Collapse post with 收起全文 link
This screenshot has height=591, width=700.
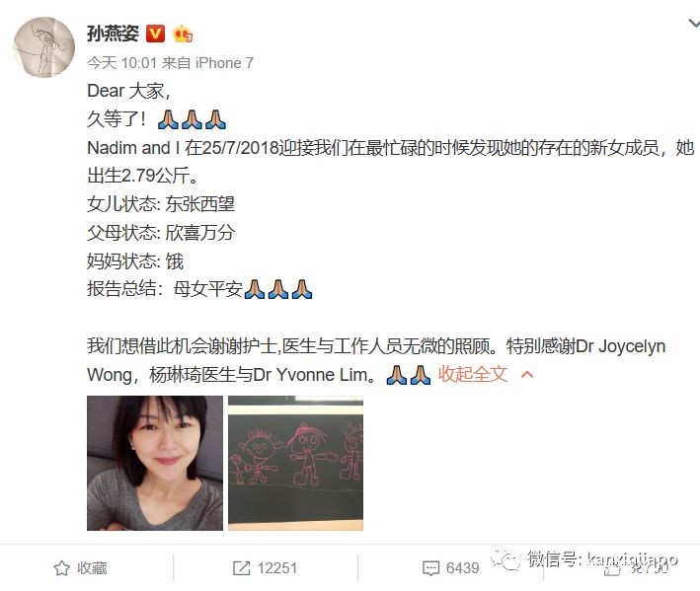point(473,374)
